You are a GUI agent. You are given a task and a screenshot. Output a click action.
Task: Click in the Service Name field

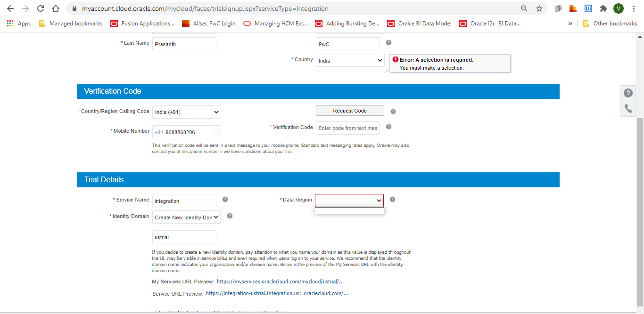coord(184,201)
